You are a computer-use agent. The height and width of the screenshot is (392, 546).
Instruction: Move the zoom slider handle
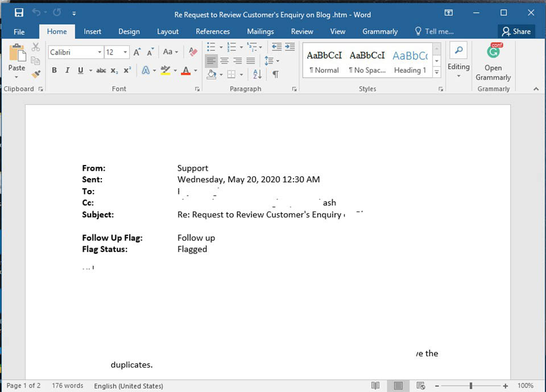[471, 386]
